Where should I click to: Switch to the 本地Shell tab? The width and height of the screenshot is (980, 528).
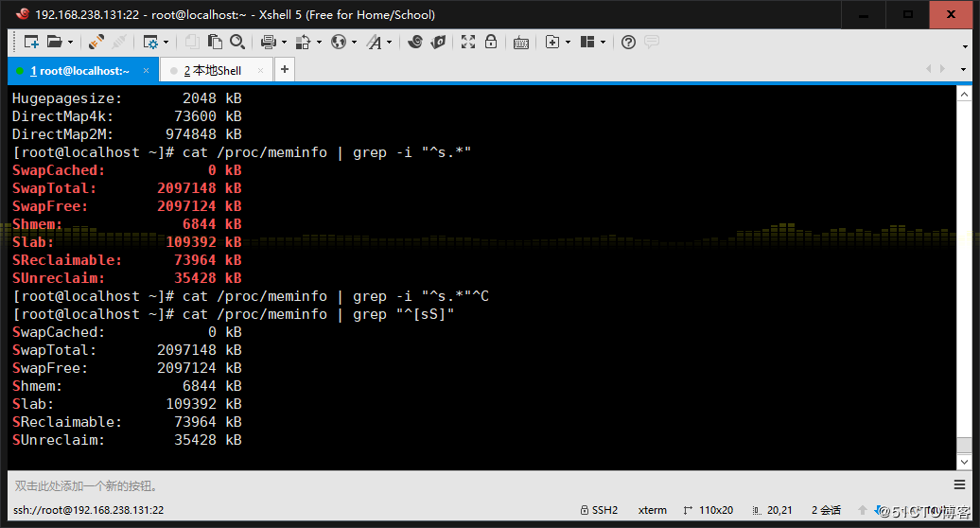click(214, 71)
